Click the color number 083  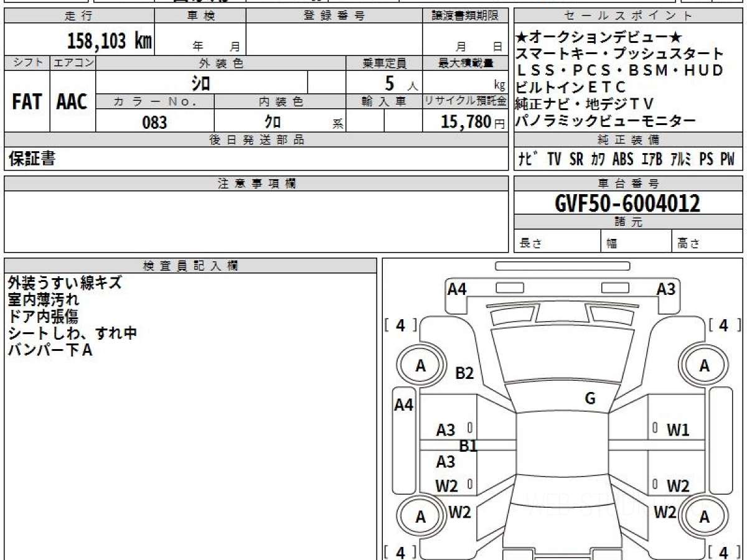[154, 123]
